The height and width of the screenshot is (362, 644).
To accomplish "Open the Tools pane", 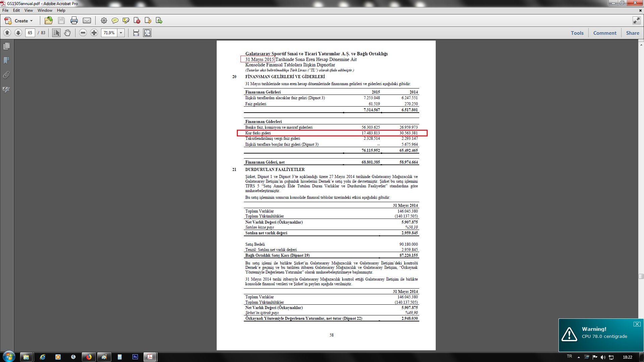I will pos(577,33).
